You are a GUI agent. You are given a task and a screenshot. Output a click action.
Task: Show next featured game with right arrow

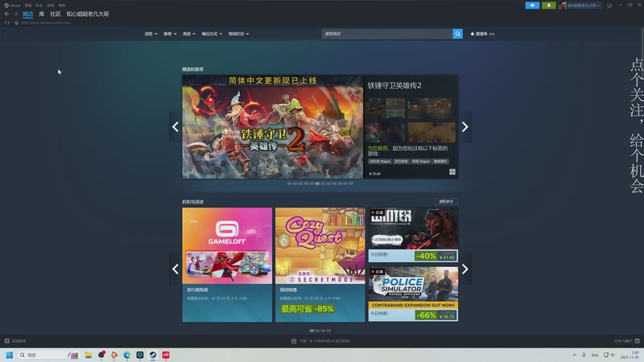pyautogui.click(x=465, y=127)
